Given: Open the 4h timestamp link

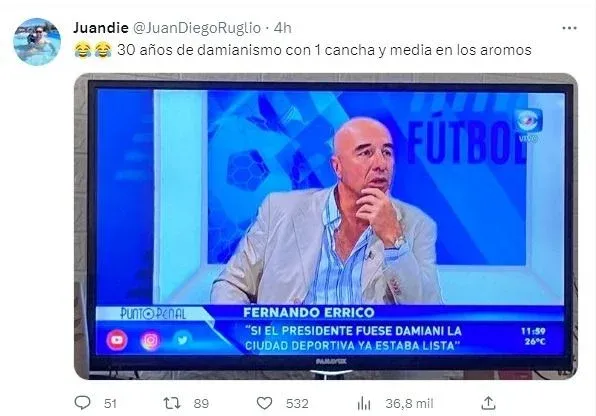Looking at the screenshot, I should coord(282,28).
